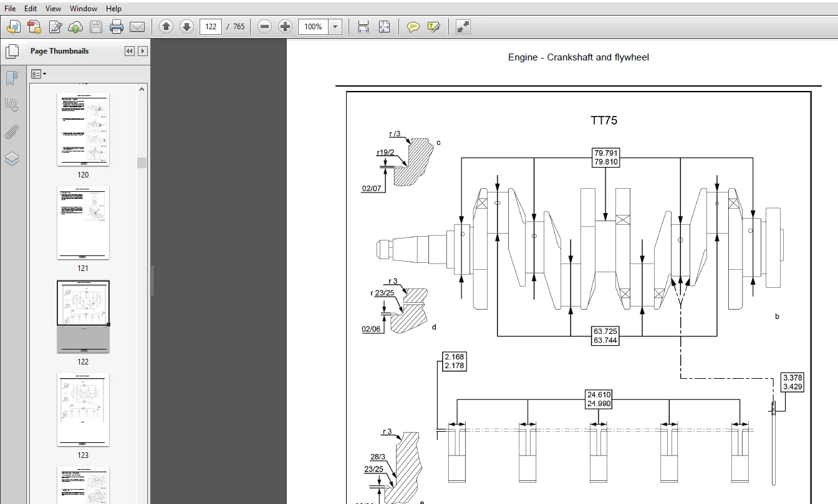Click the page number field showing 122
Viewport: 838px width, 504px height.
(x=211, y=27)
